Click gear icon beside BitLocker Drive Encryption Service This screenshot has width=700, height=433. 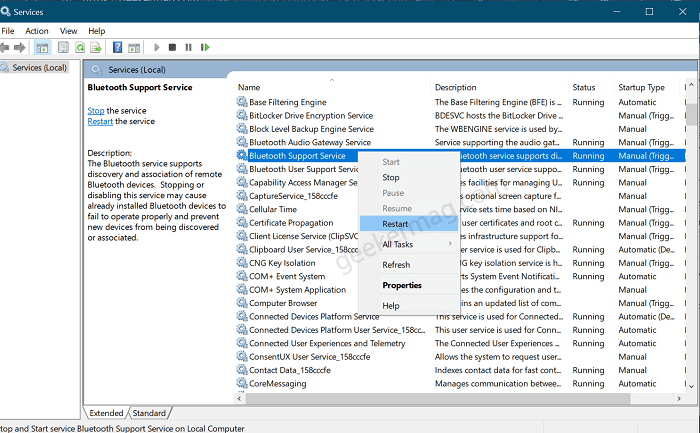pos(242,115)
